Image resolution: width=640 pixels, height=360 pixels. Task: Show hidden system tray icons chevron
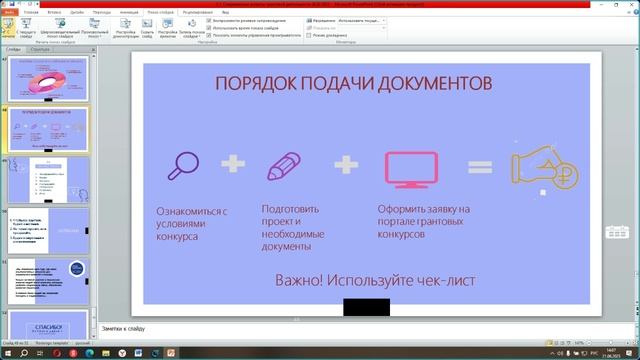click(552, 353)
